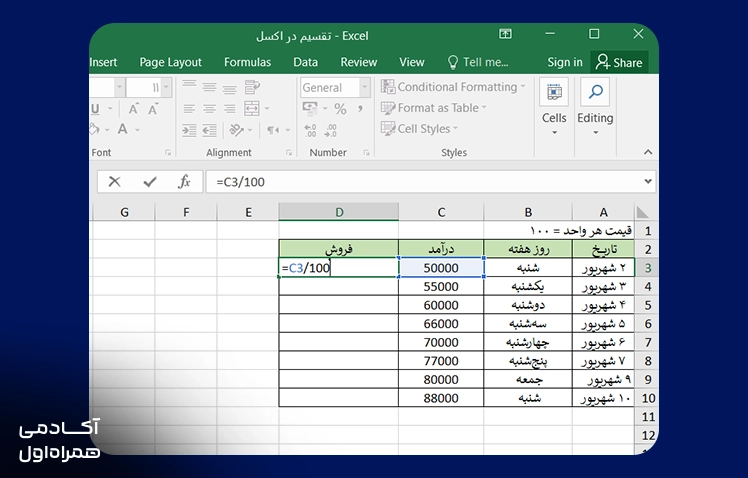
Task: Open Alignment settings dialog launcher
Action: pos(289,153)
